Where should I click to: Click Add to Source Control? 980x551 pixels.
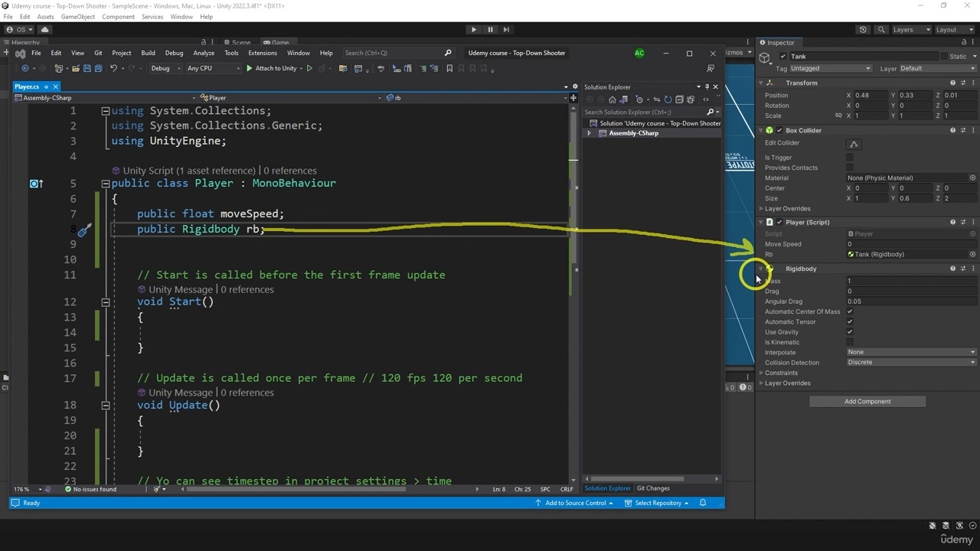574,503
